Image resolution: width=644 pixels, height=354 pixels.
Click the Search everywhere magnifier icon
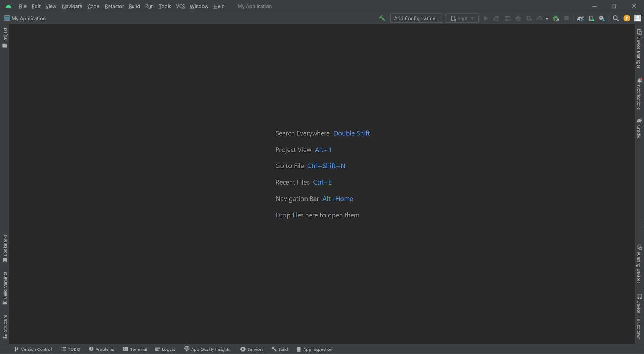(616, 18)
